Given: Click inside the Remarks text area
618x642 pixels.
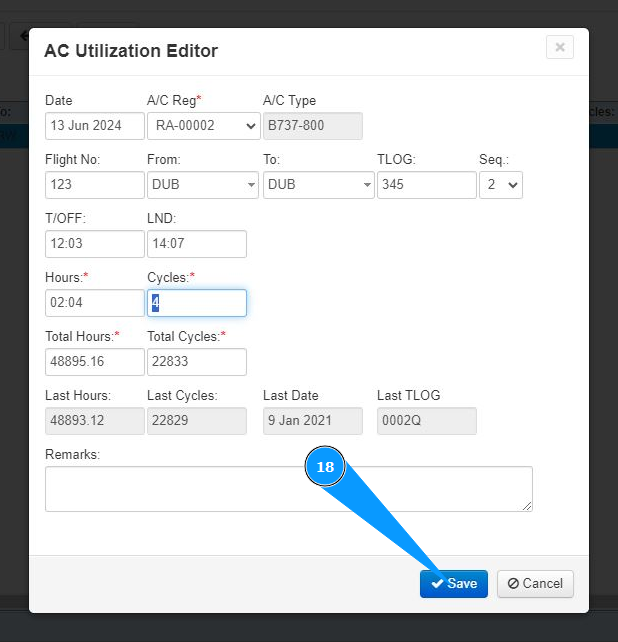Looking at the screenshot, I should click(x=288, y=489).
